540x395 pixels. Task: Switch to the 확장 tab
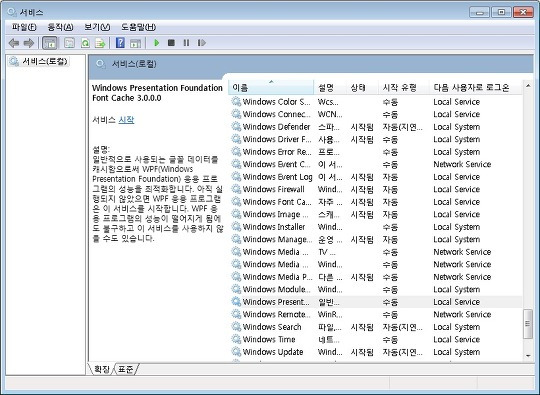click(102, 369)
